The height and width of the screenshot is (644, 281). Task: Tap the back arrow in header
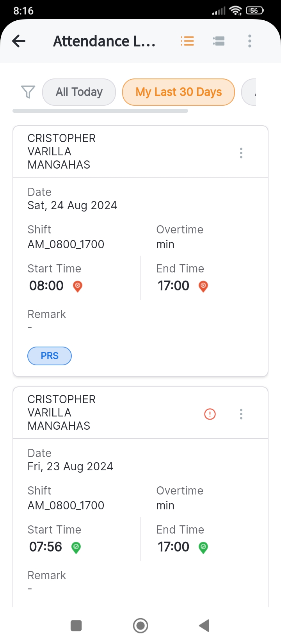pos(19,41)
